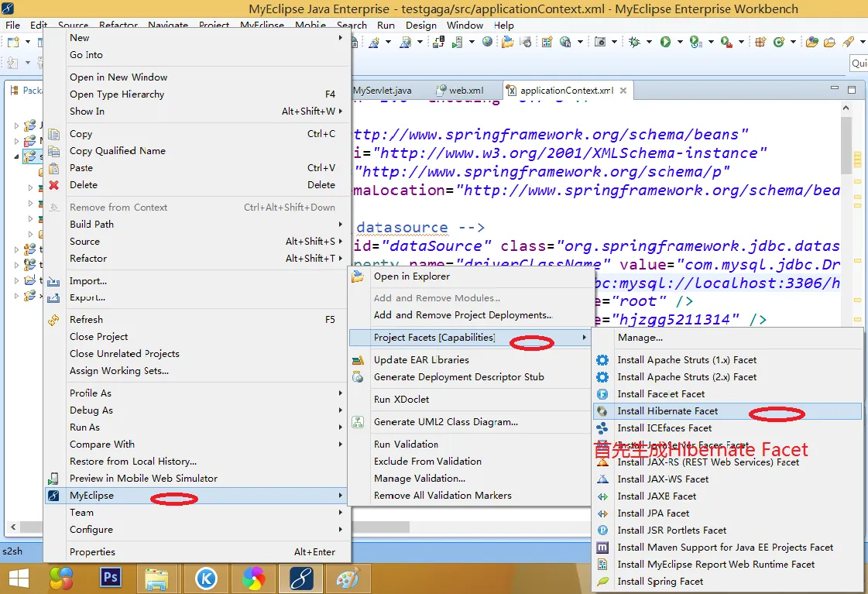The height and width of the screenshot is (594, 868).
Task: Click the Open in Explorer folder icon
Action: [x=358, y=276]
